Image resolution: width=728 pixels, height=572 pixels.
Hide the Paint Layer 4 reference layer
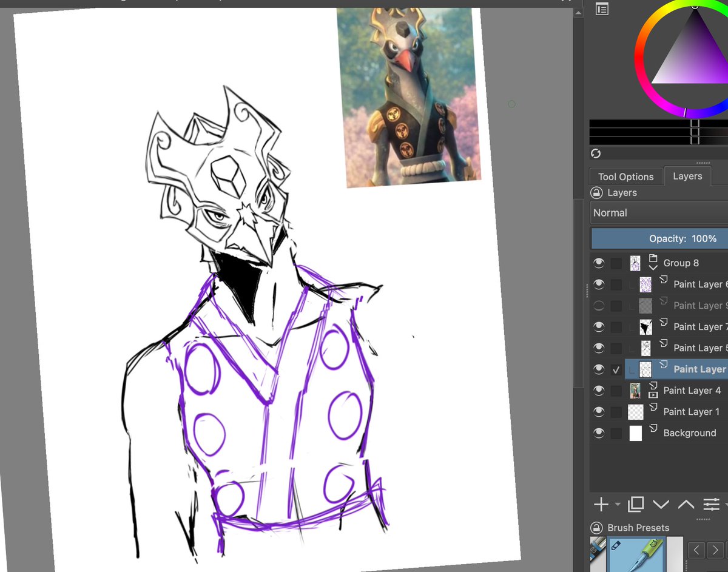(x=599, y=390)
